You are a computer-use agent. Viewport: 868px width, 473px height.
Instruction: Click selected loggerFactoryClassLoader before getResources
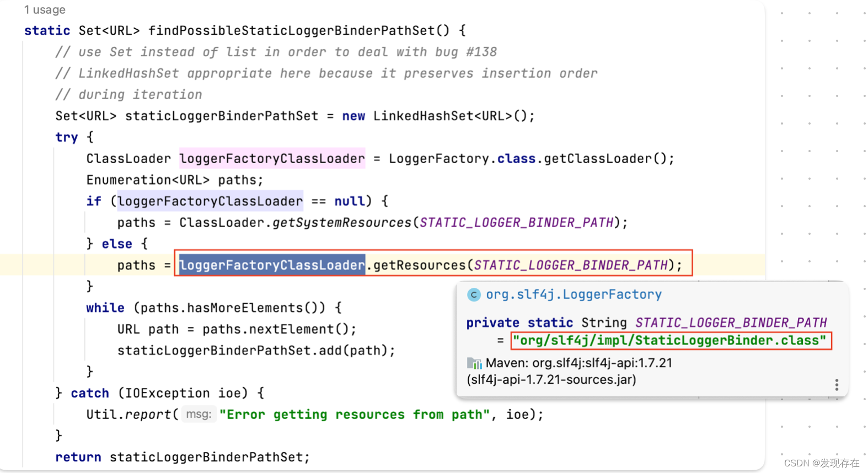click(x=272, y=265)
